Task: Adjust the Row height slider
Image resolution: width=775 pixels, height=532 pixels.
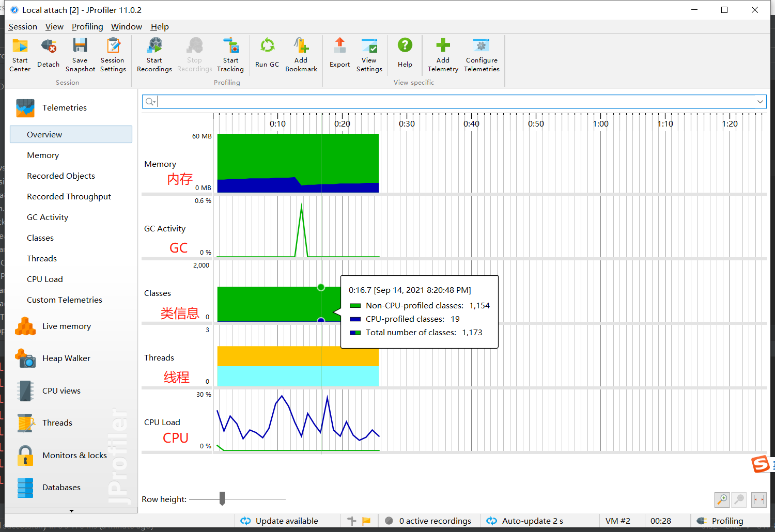Action: 222,498
